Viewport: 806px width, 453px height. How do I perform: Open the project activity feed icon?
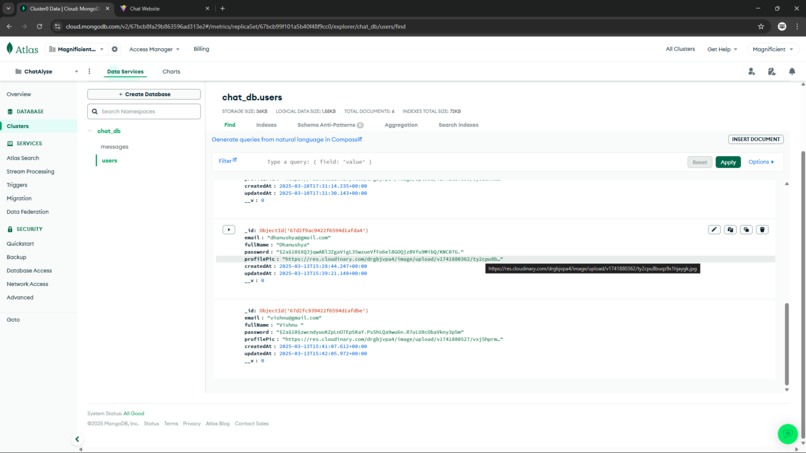pyautogui.click(x=772, y=71)
